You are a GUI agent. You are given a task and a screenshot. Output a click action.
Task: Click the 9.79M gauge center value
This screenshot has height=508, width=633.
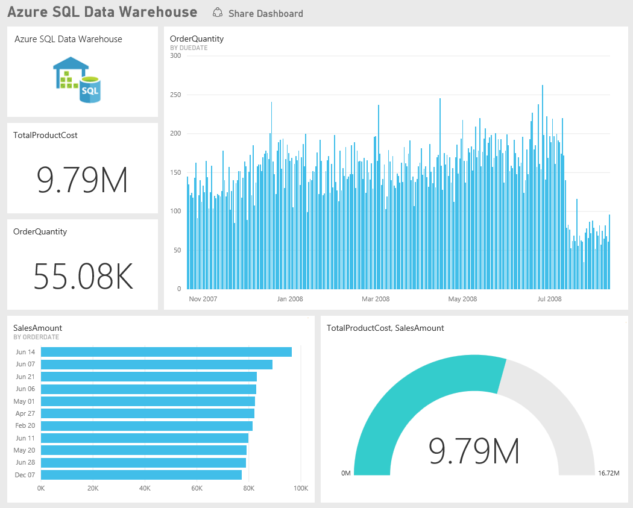[x=474, y=451]
